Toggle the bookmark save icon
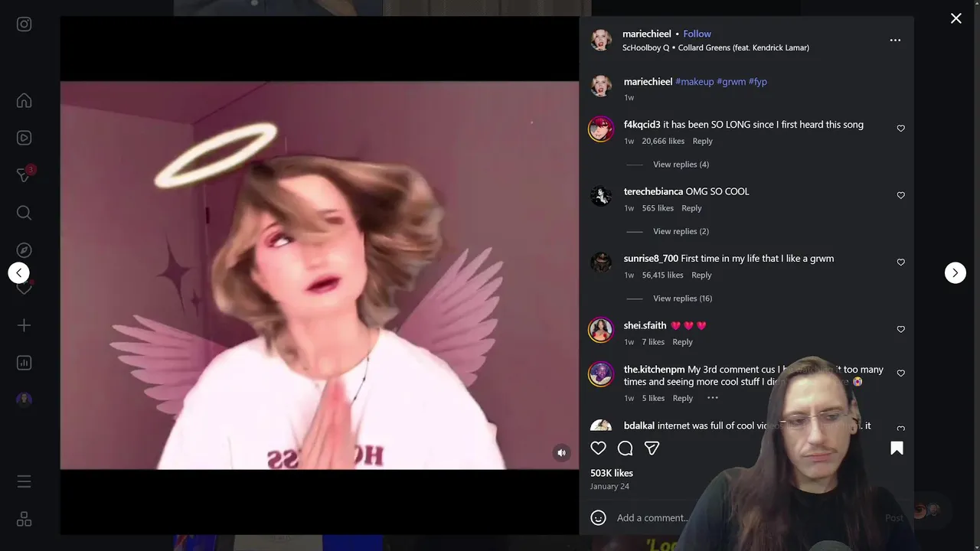This screenshot has height=551, width=980. coord(897,448)
